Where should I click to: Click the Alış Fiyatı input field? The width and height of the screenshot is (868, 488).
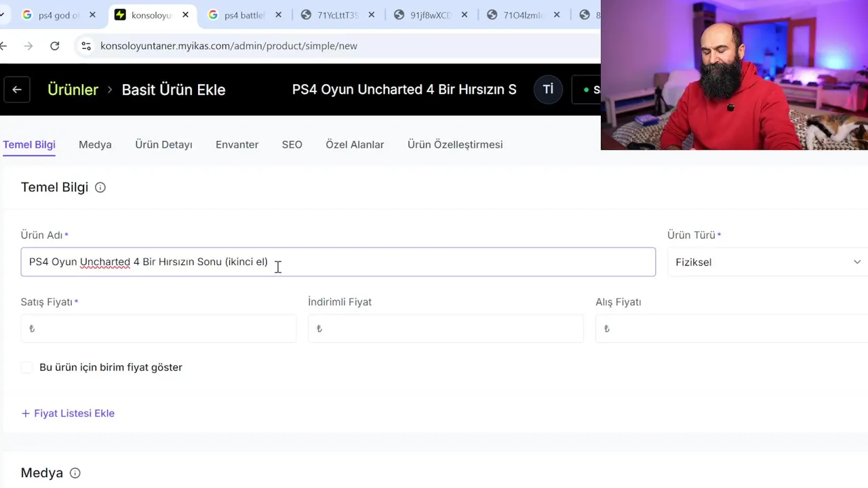[x=732, y=329]
